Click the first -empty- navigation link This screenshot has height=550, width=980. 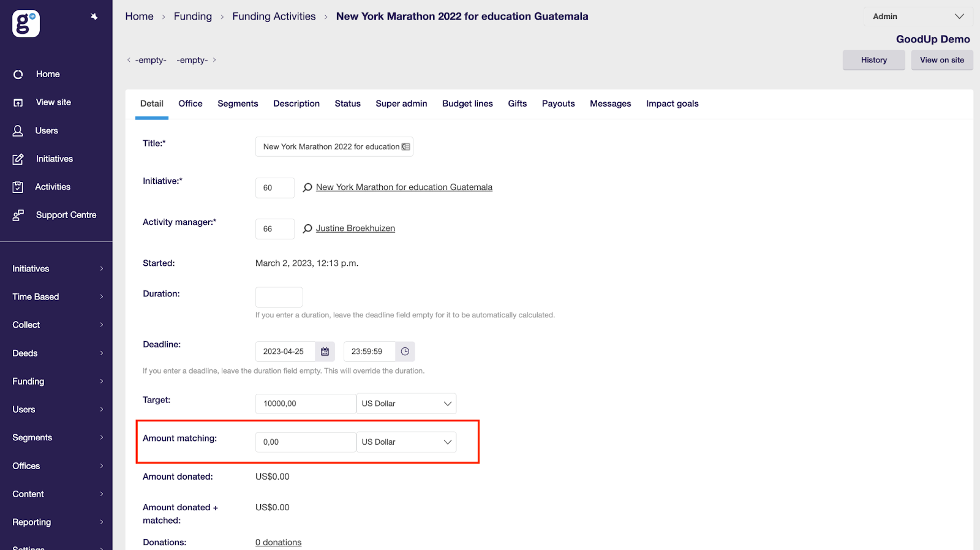click(151, 60)
